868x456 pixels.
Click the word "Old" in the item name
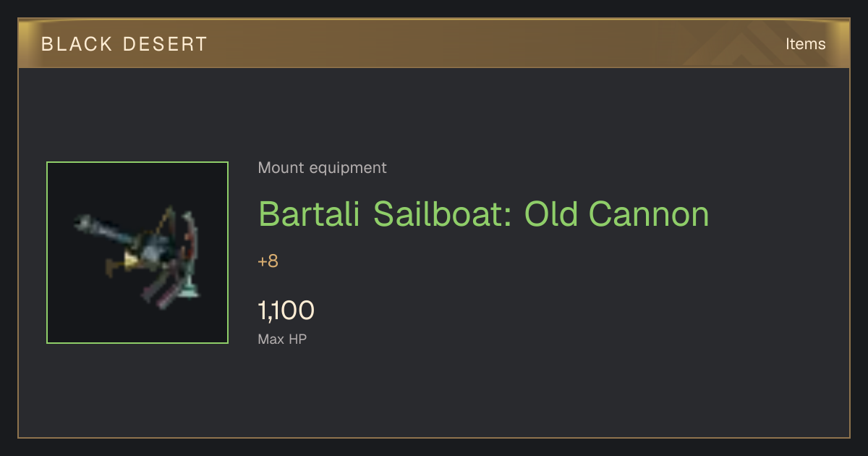(550, 214)
